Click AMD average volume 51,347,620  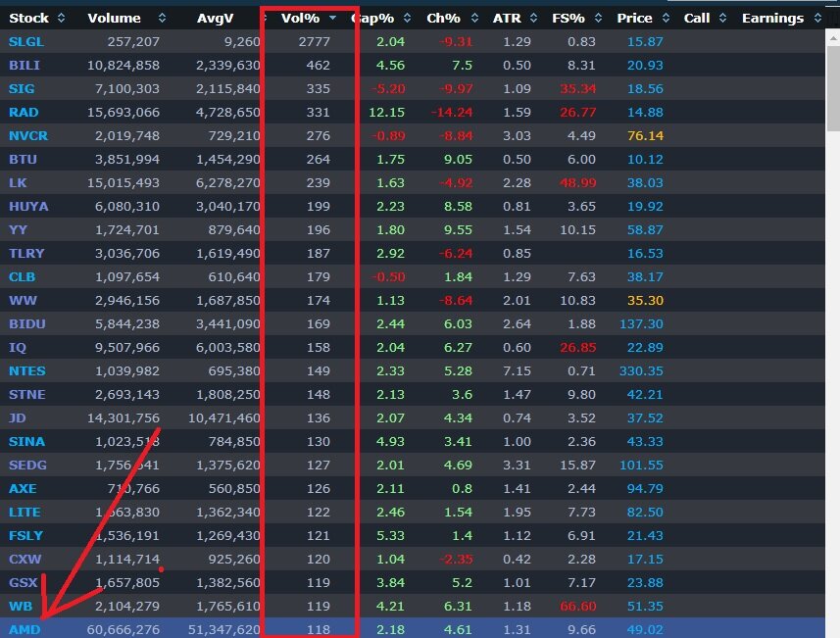(223, 630)
